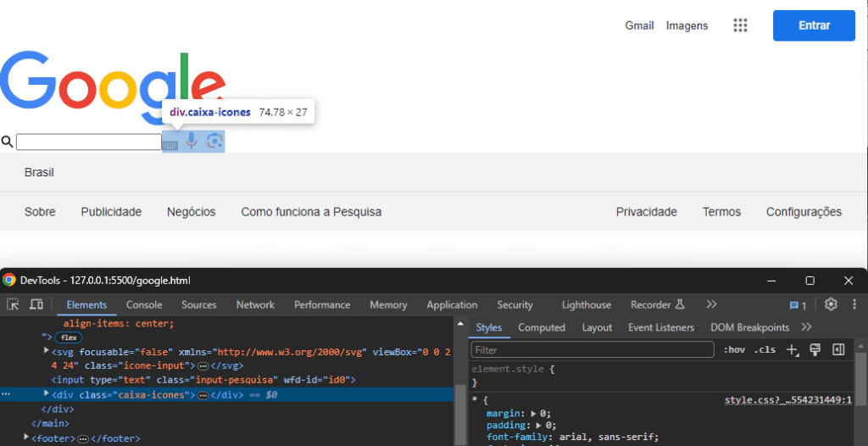Open the issues counter showing 1
868x446 pixels.
click(x=798, y=305)
